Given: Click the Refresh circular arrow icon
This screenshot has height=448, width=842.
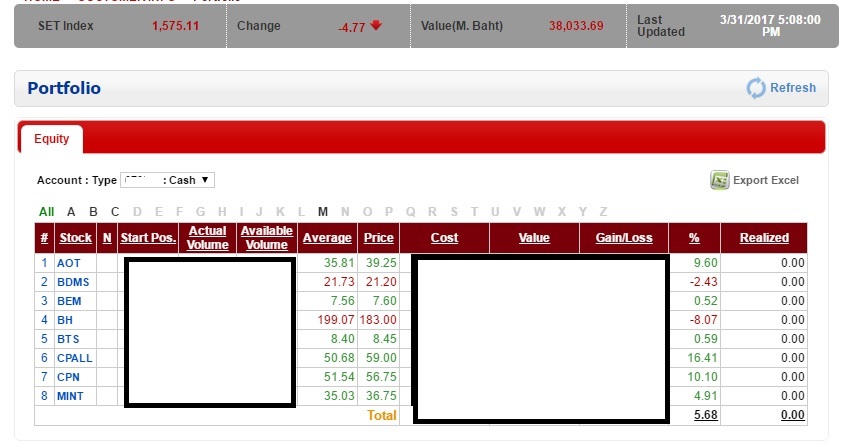Looking at the screenshot, I should (756, 88).
